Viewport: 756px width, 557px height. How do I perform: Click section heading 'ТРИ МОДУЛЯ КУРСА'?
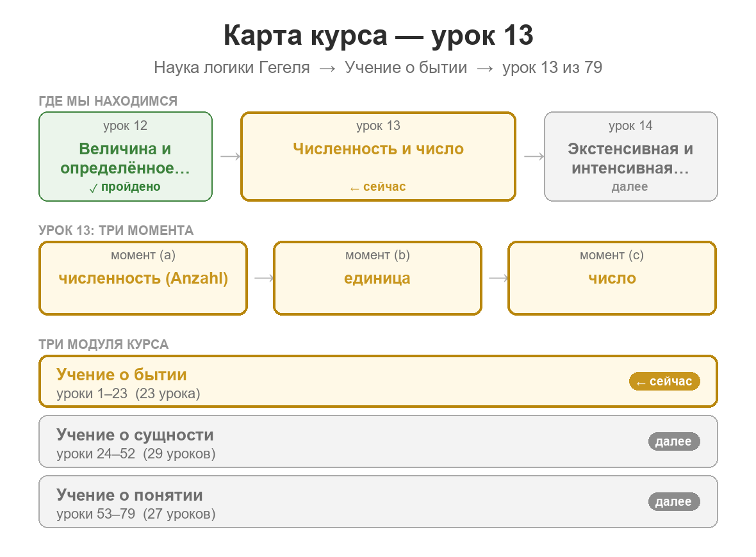(104, 344)
